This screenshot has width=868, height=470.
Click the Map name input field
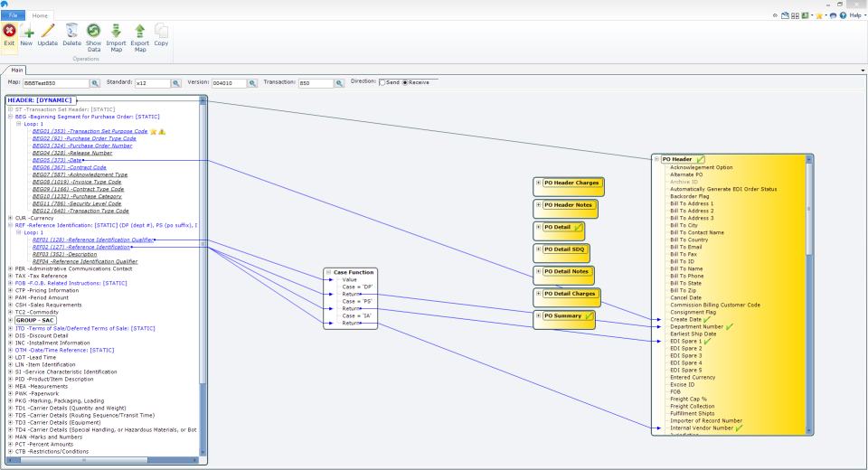pyautogui.click(x=56, y=83)
